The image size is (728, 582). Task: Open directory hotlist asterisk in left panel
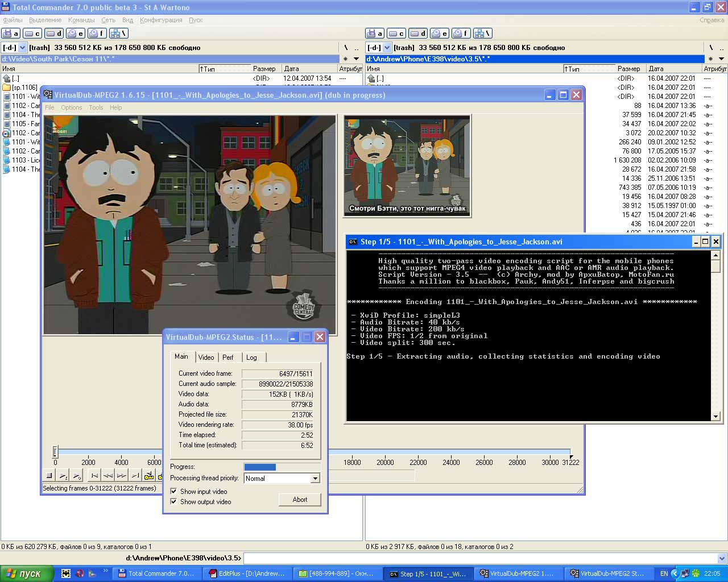(345, 59)
